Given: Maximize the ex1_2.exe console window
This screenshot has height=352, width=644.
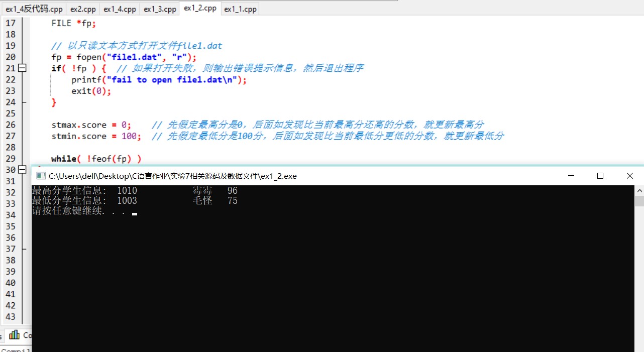Looking at the screenshot, I should pyautogui.click(x=600, y=176).
